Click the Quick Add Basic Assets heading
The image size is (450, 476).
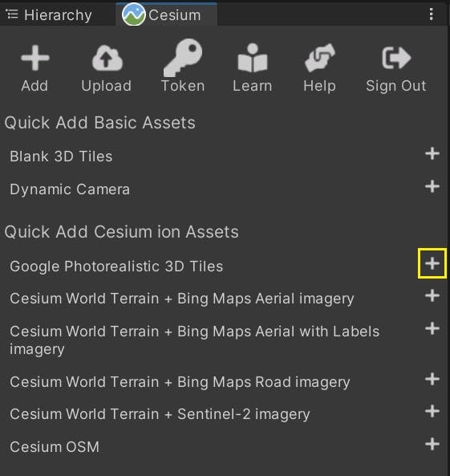point(99,123)
